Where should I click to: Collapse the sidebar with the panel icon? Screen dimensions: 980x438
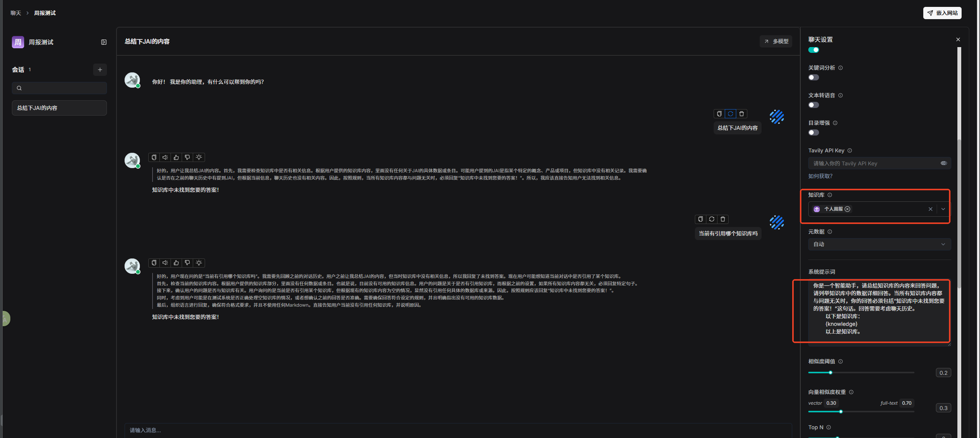point(103,42)
